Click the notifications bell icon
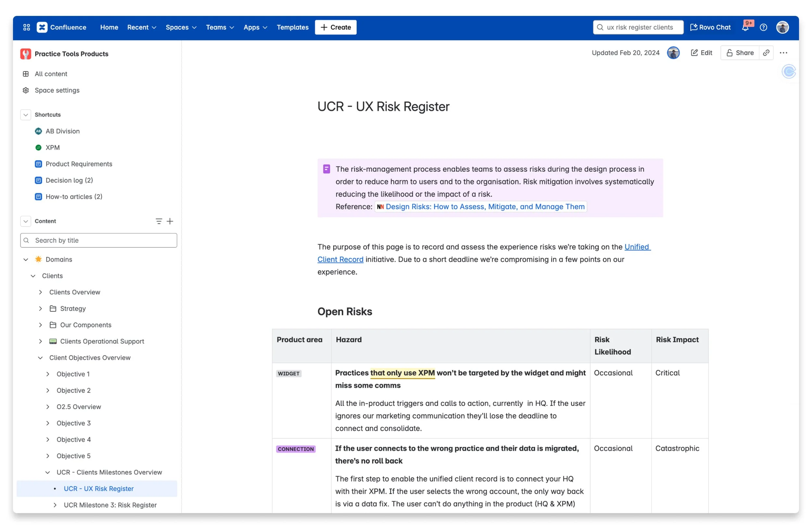The image size is (812, 529). [x=745, y=28]
